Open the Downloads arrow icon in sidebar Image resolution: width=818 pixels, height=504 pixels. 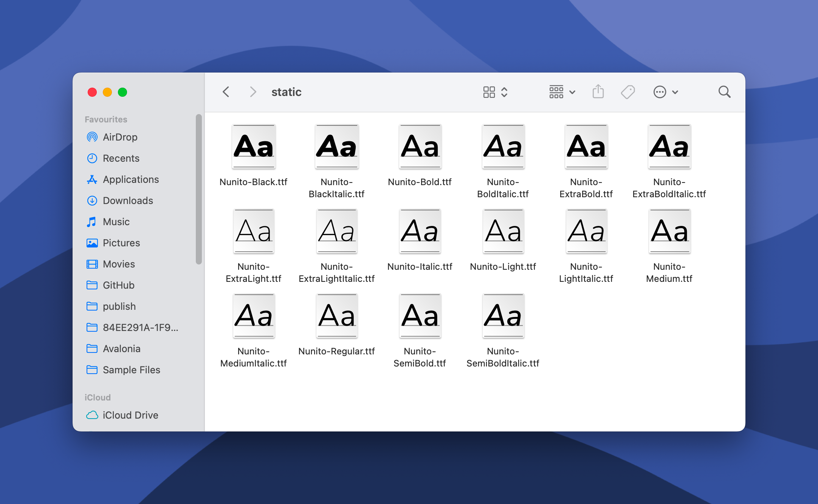click(92, 200)
